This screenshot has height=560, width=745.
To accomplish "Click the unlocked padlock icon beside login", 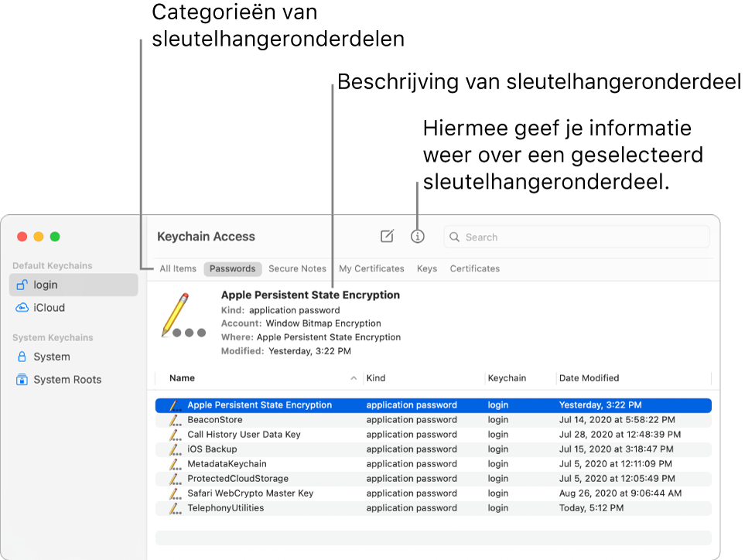I will (x=22, y=285).
